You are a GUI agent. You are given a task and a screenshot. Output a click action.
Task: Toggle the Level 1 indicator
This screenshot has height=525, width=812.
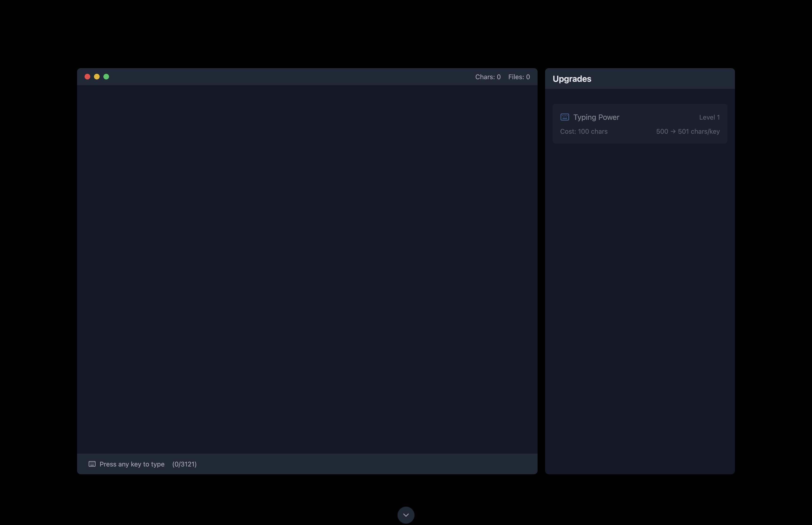(709, 117)
